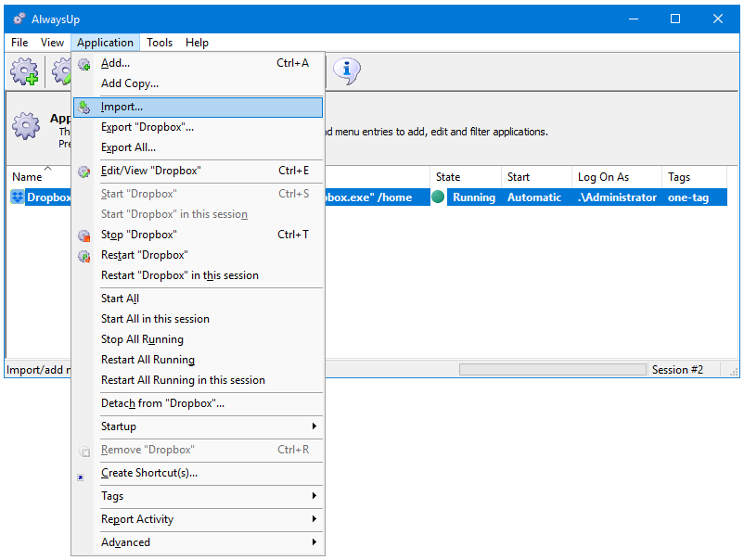Click the gear icon beside the Add menu entry

[84, 64]
